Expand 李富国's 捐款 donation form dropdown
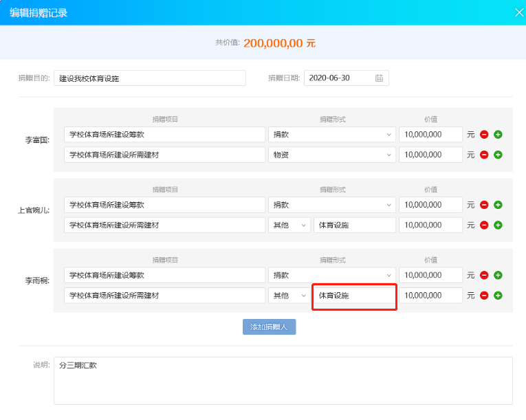The height and width of the screenshot is (420, 526). (x=332, y=135)
